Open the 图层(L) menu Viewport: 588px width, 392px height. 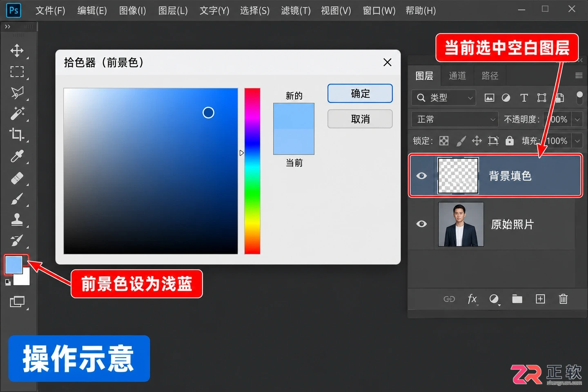tap(173, 11)
